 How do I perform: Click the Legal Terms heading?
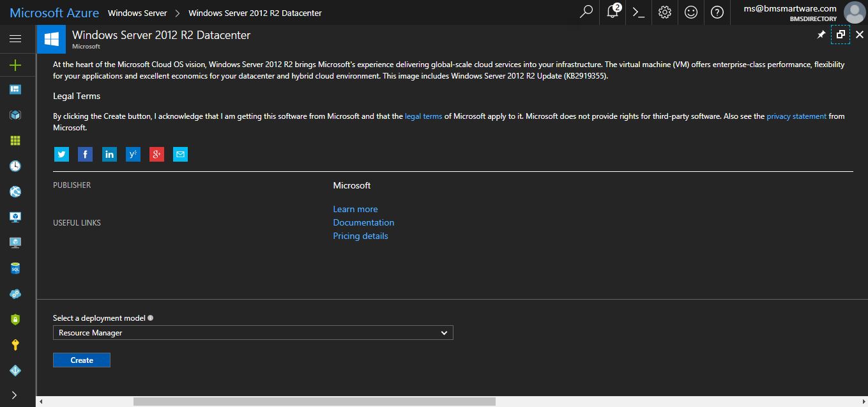pyautogui.click(x=77, y=96)
